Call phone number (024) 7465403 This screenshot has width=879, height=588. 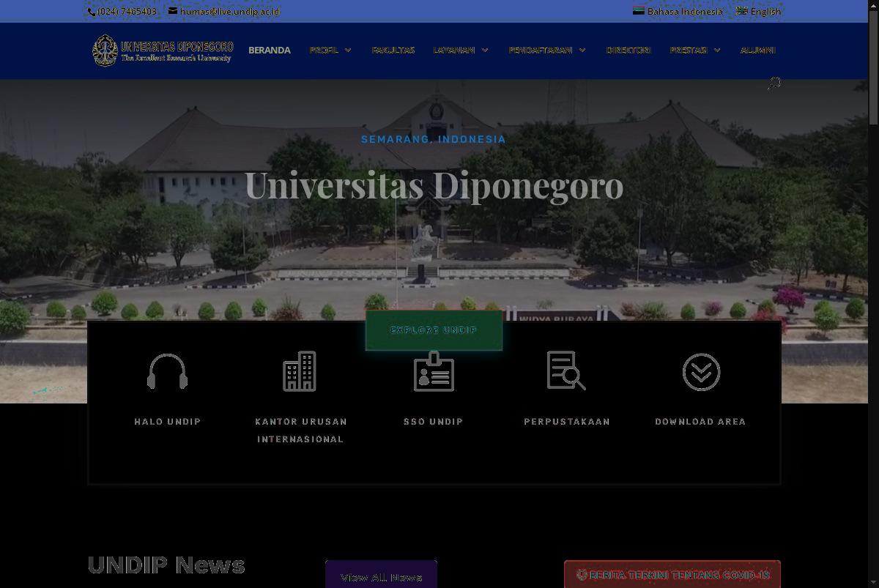127,12
